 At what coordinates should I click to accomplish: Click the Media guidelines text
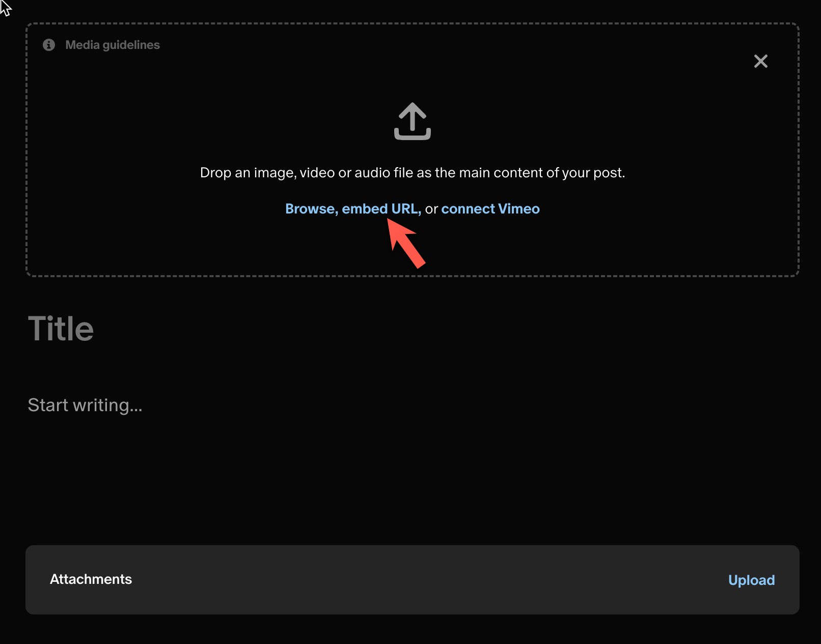tap(113, 45)
